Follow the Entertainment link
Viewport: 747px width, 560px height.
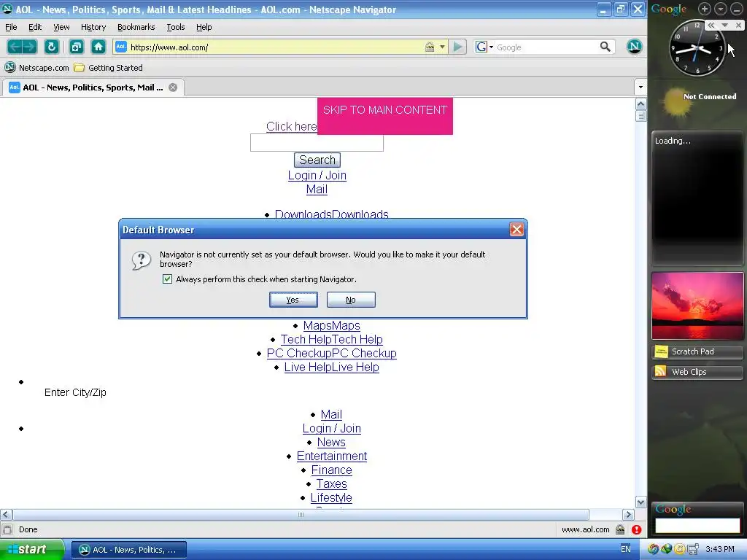pyautogui.click(x=332, y=456)
